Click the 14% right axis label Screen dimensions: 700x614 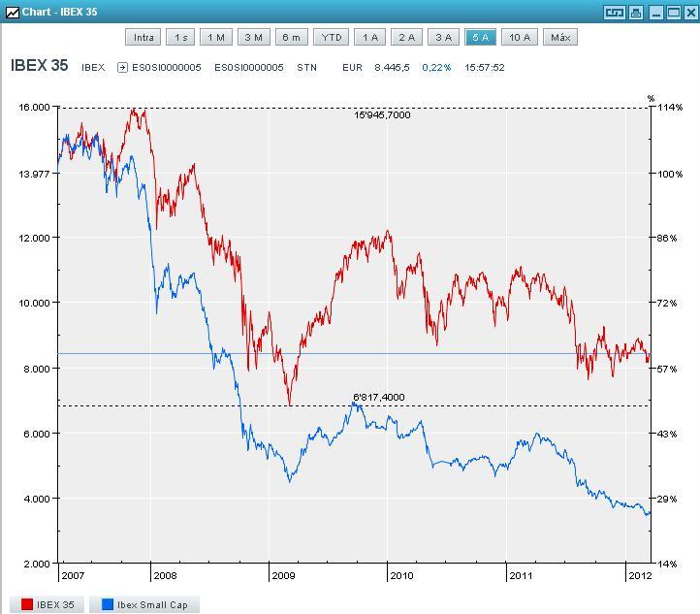tap(667, 564)
